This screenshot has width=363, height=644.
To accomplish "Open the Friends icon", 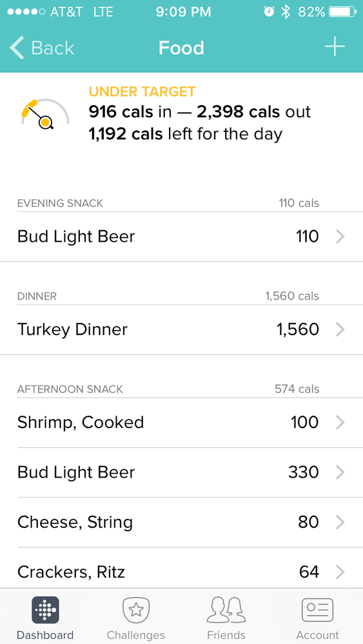I will click(226, 610).
